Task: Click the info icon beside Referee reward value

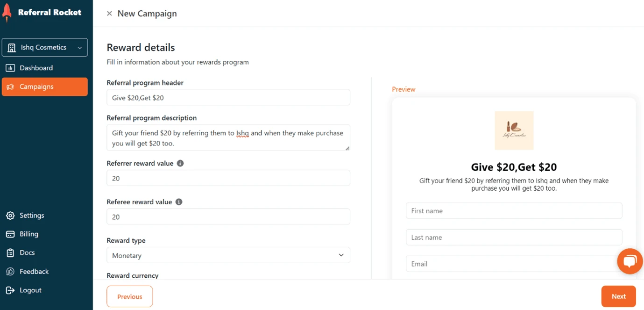Action: (x=178, y=202)
